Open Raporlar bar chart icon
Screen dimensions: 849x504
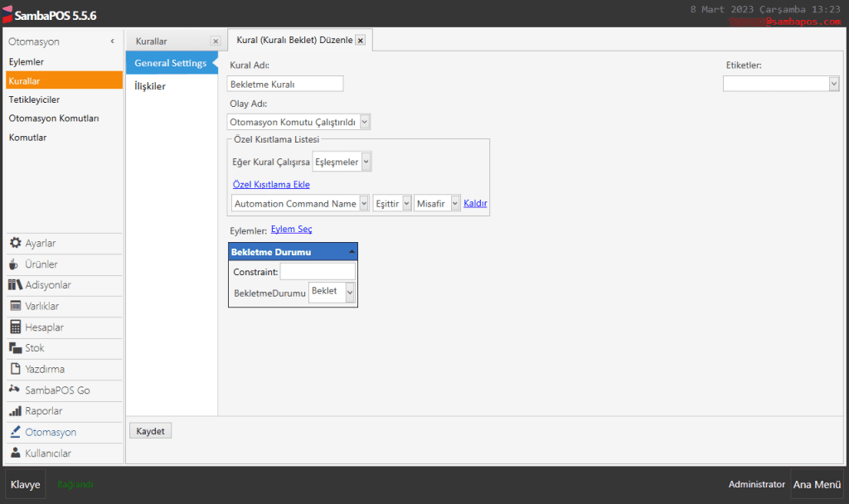tap(15, 411)
